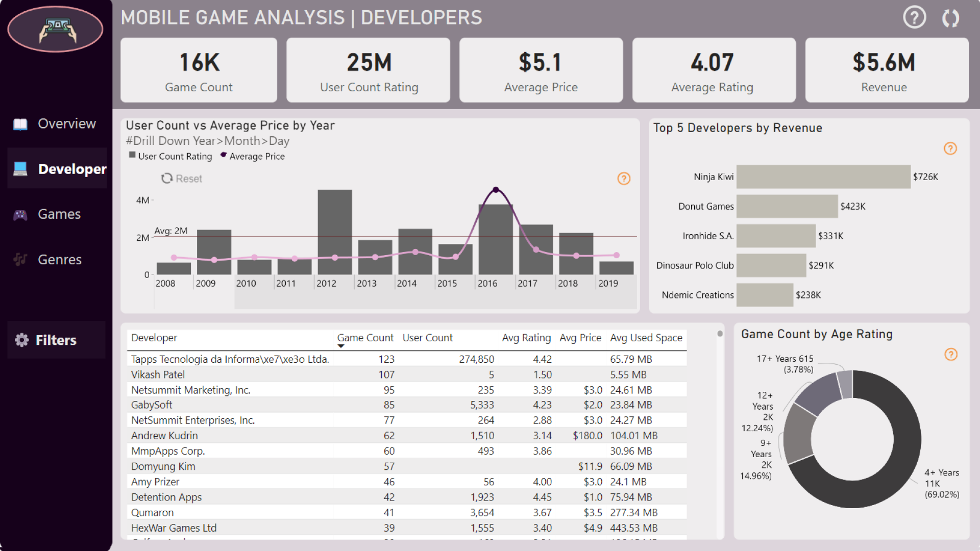Click the Average Price legend marker
Image resolution: width=980 pixels, height=551 pixels.
click(224, 155)
